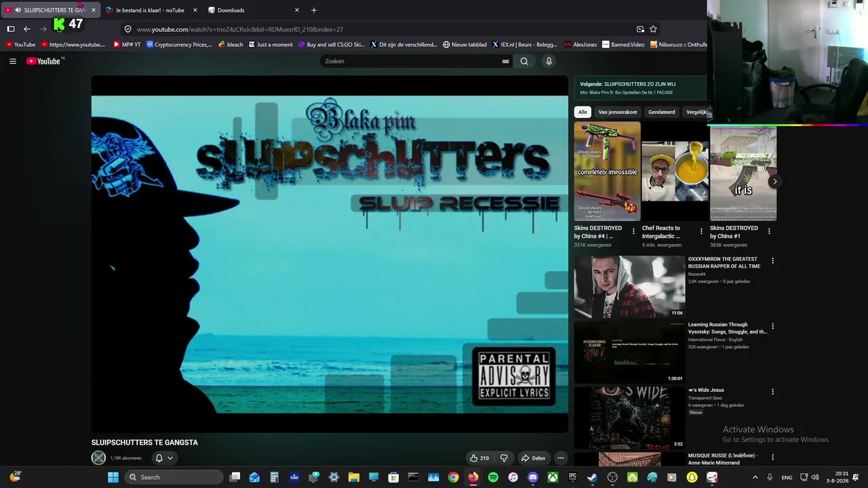Viewport: 868px width, 488px height.
Task: Show hidden system tray icons
Action: [x=755, y=477]
